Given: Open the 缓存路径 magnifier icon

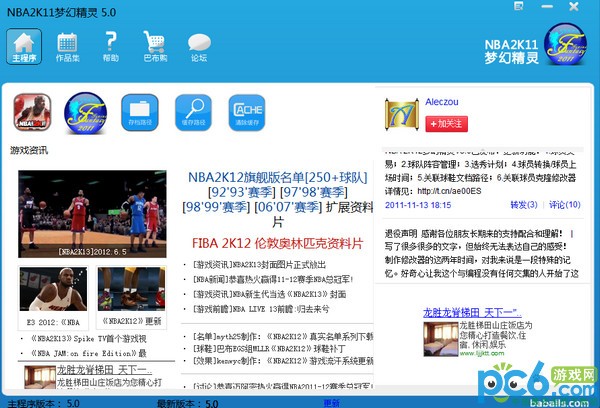Looking at the screenshot, I should click(x=193, y=113).
